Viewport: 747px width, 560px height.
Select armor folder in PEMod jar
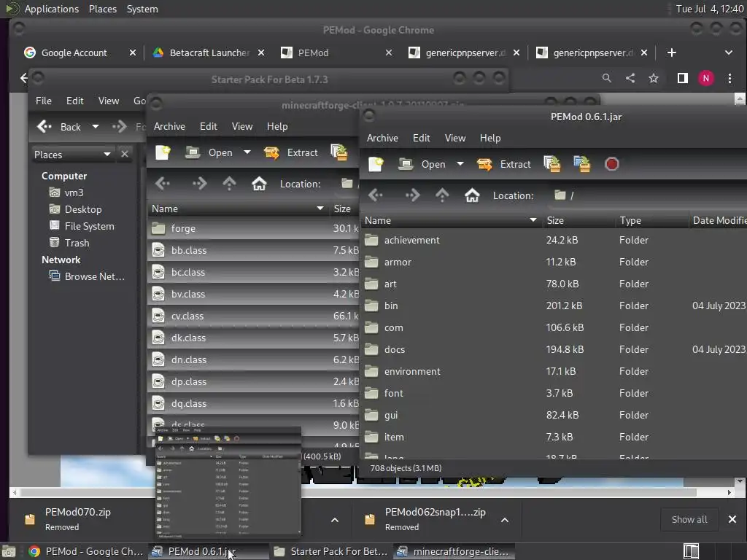[553, 262]
